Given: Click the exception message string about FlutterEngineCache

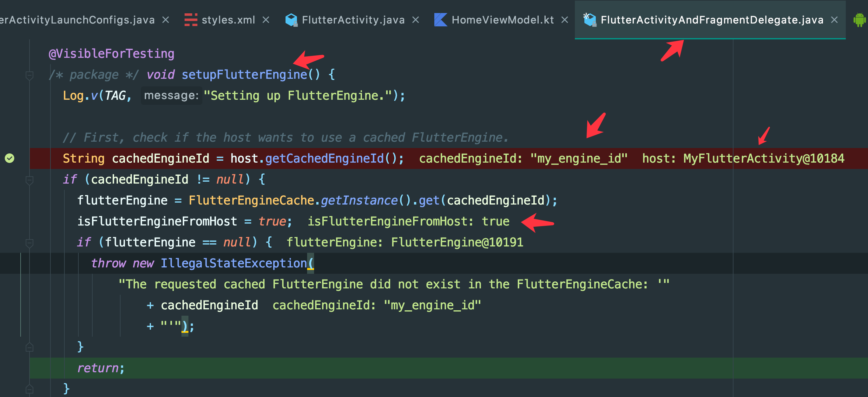Looking at the screenshot, I should tap(394, 284).
